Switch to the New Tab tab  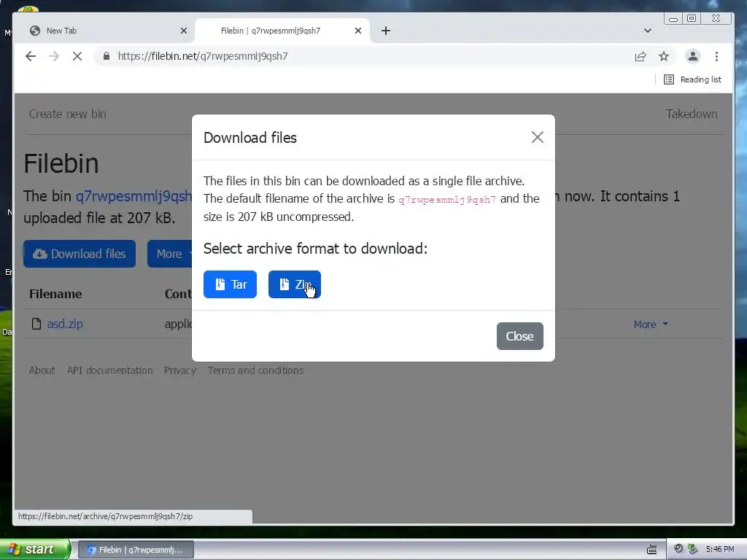(105, 31)
